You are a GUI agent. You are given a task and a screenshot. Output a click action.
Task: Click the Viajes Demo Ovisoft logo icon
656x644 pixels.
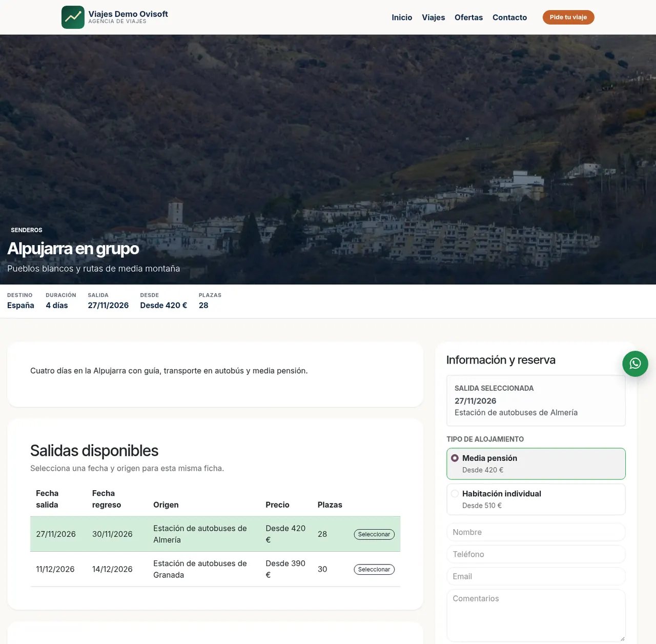point(73,17)
